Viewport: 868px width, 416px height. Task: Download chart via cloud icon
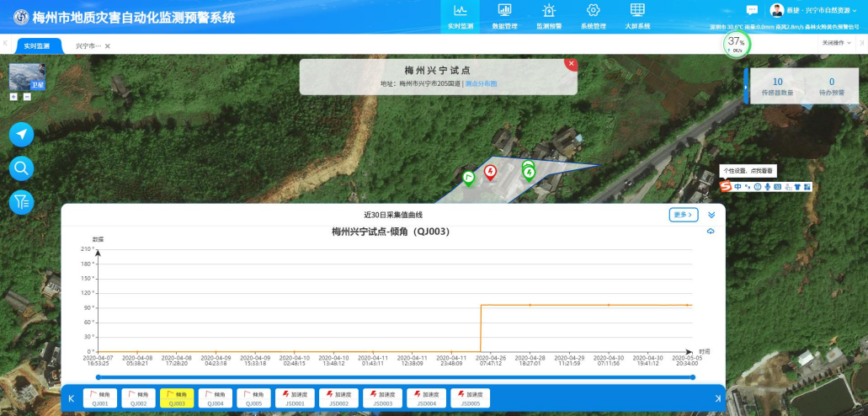click(x=711, y=232)
